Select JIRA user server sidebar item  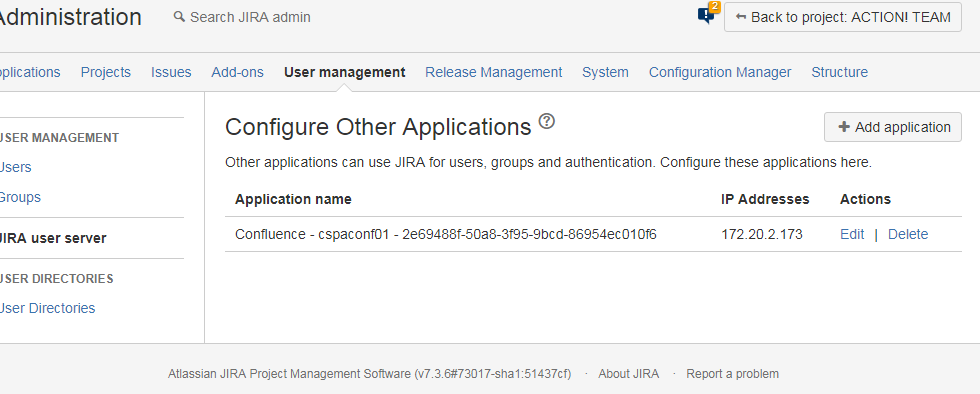53,238
